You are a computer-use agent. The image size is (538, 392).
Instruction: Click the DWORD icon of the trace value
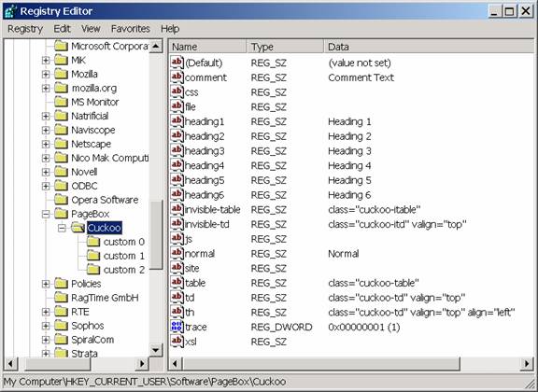(177, 327)
